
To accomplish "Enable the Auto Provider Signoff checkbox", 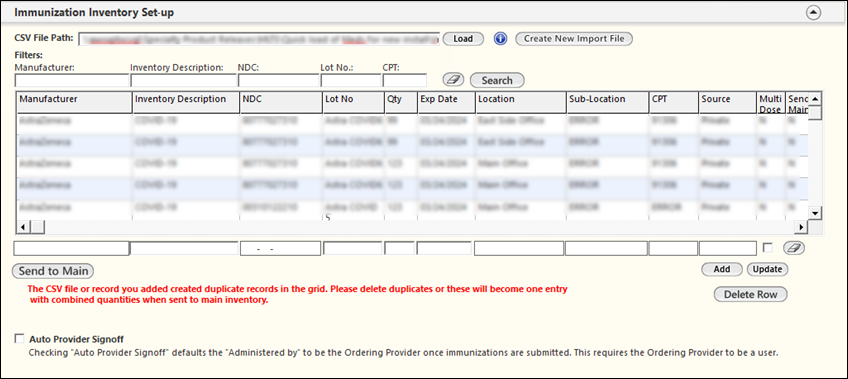I will tap(20, 339).
